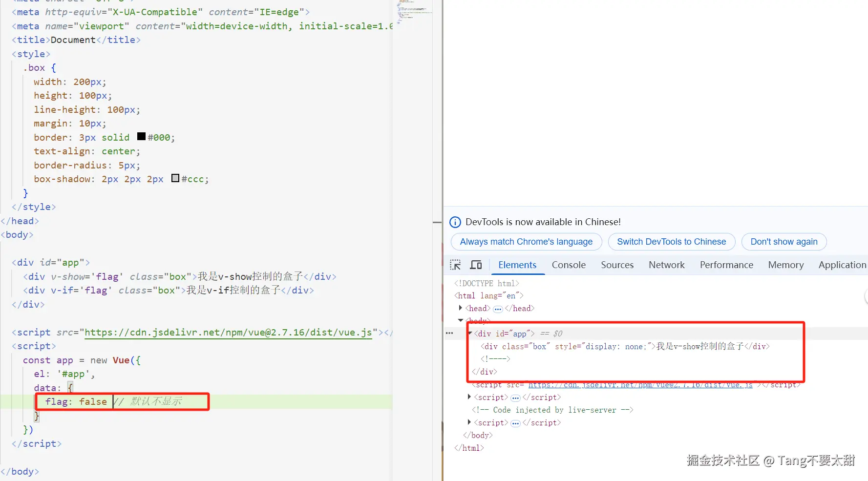Viewport: 868px width, 481px height.
Task: Select the live-server injected comment row
Action: coord(552,410)
